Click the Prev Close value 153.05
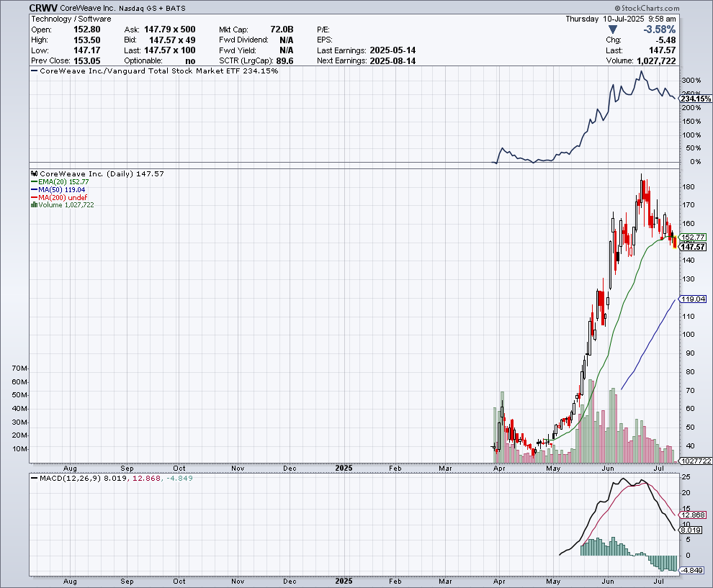Image resolution: width=713 pixels, height=588 pixels. pyautogui.click(x=87, y=61)
